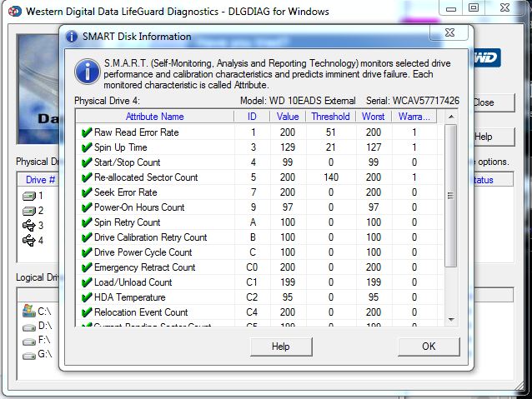Select logical drive C:\ Windows icon

[x=29, y=311]
